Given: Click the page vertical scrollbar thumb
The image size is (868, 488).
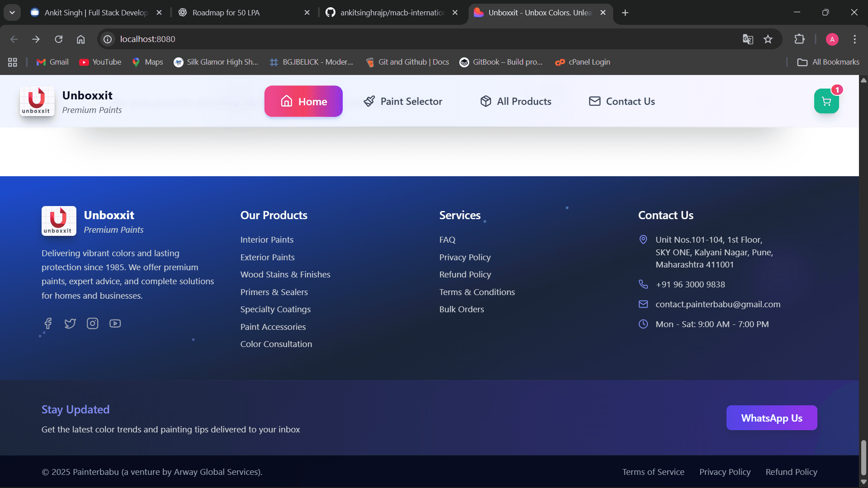Looking at the screenshot, I should coord(863,457).
